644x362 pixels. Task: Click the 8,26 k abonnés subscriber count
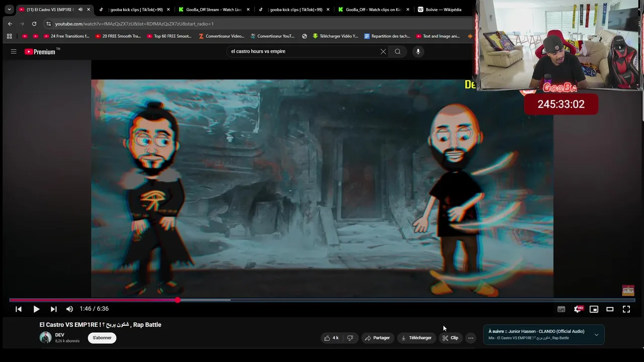[x=67, y=341]
